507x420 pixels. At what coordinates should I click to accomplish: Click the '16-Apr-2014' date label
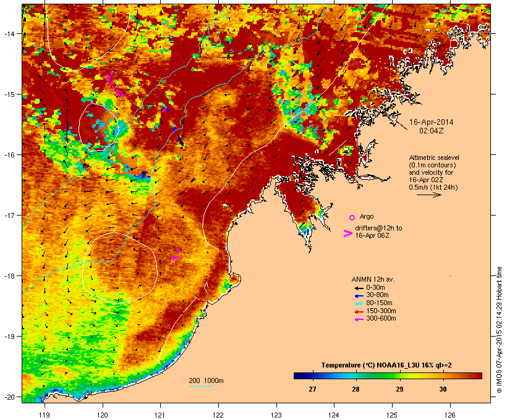(432, 122)
